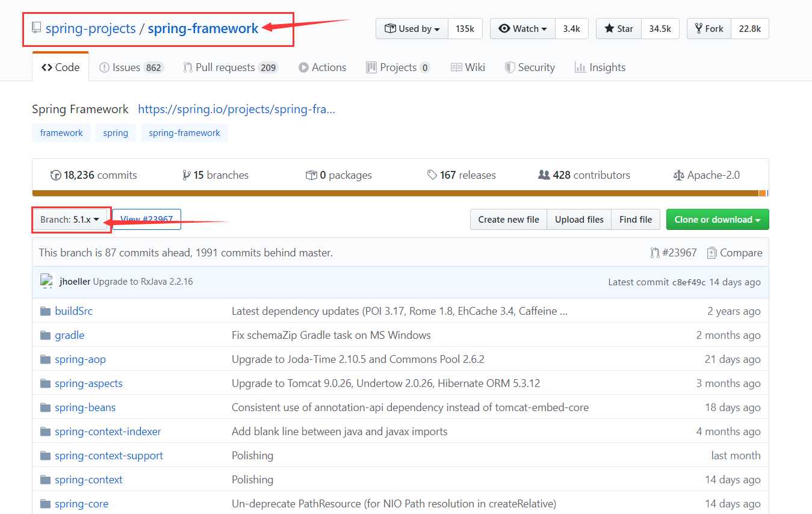Click the View #23967 button

[x=146, y=220]
